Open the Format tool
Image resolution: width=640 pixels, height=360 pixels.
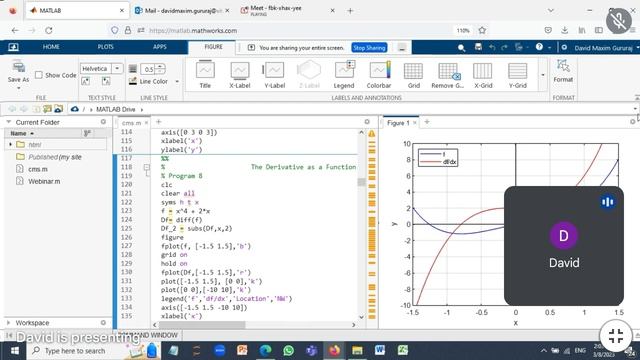(563, 71)
